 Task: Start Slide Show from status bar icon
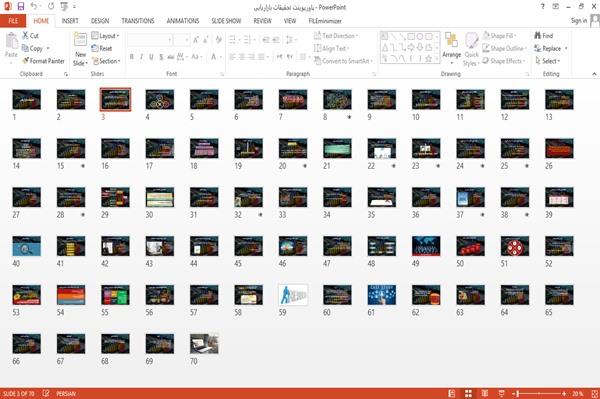tap(501, 394)
